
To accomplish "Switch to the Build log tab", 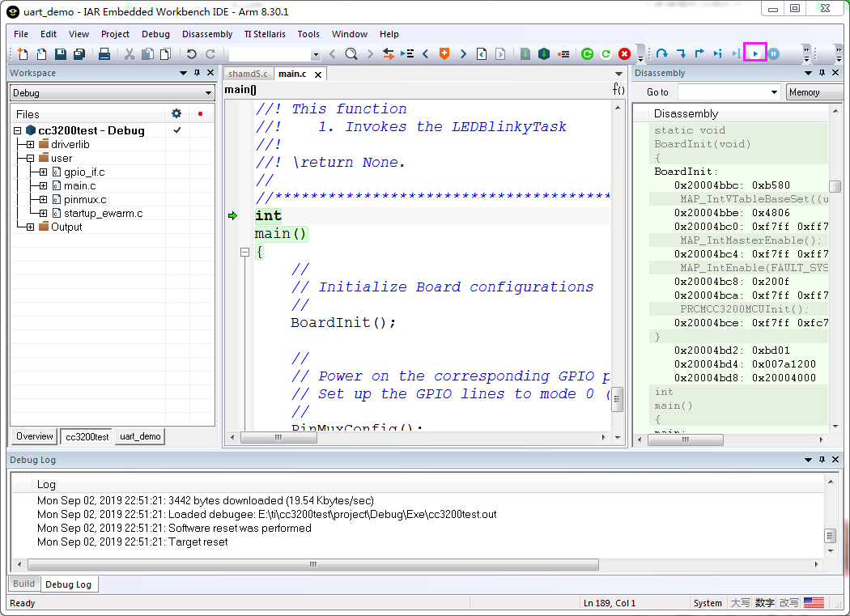I will pos(23,584).
